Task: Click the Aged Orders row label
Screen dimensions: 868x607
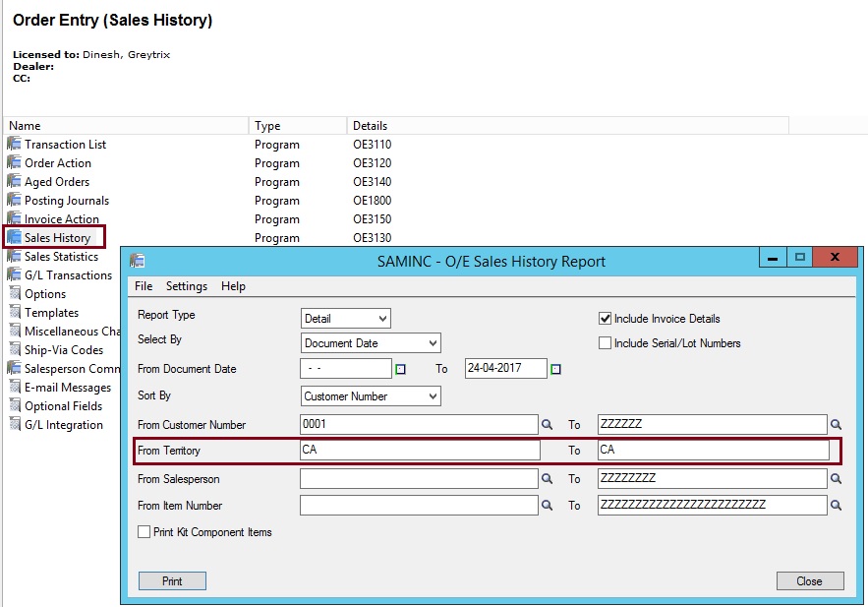Action: tap(57, 182)
